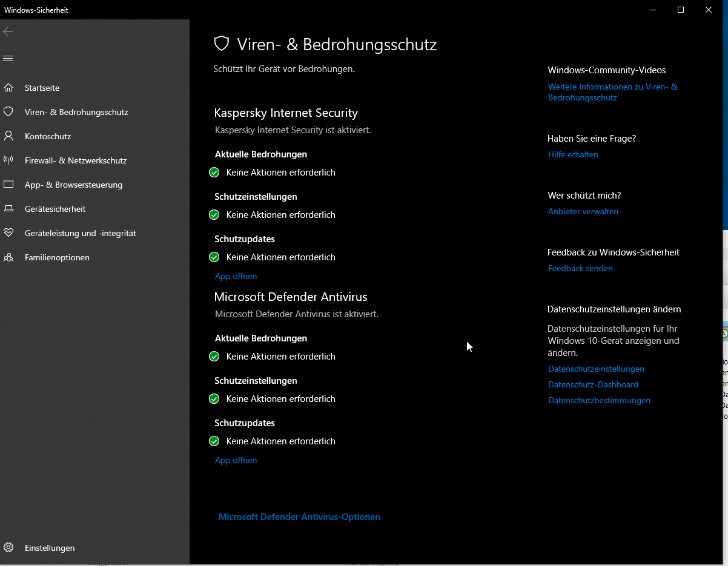Click Feedback senden link
728x566 pixels.
pos(580,268)
